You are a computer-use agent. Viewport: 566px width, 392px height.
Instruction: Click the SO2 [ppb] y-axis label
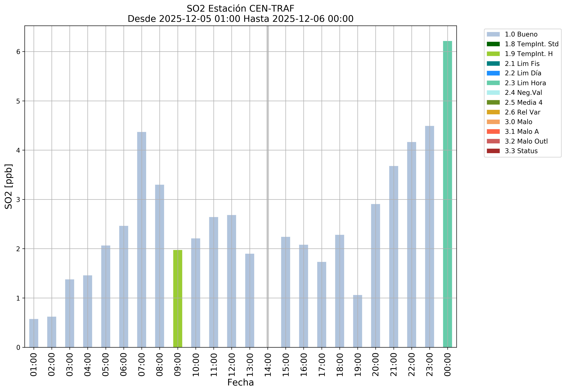coord(9,186)
